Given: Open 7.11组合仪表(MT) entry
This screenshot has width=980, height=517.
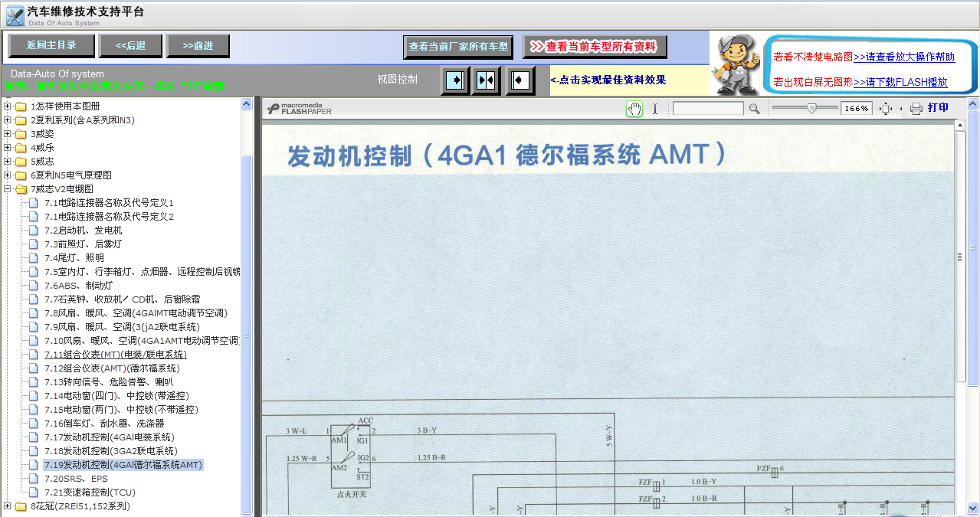Looking at the screenshot, I should (x=115, y=355).
